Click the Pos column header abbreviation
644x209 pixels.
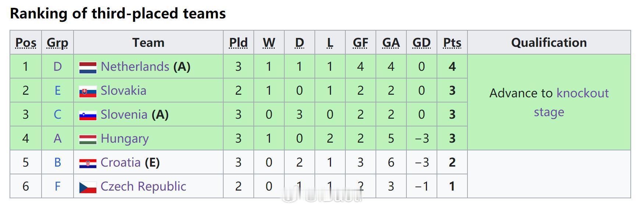[x=26, y=43]
